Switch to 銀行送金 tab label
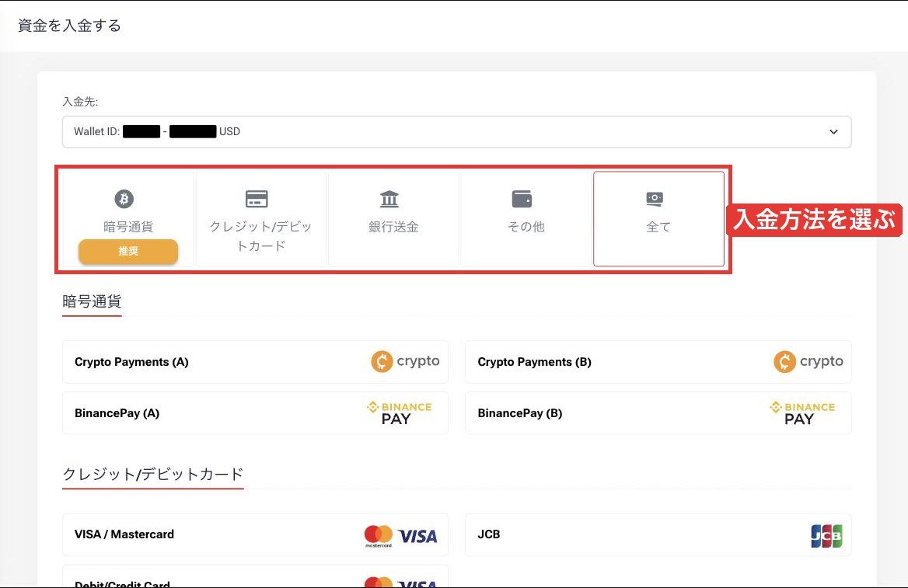The height and width of the screenshot is (588, 908). [x=393, y=227]
